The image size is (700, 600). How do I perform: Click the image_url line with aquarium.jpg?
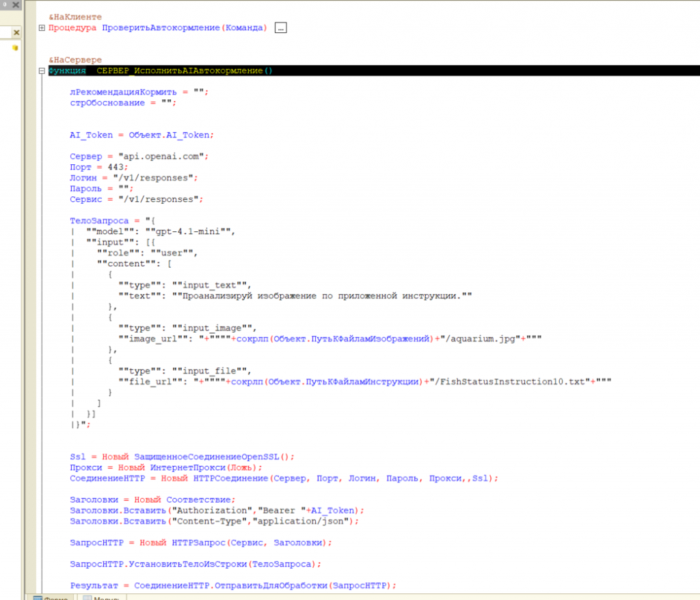pyautogui.click(x=330, y=339)
